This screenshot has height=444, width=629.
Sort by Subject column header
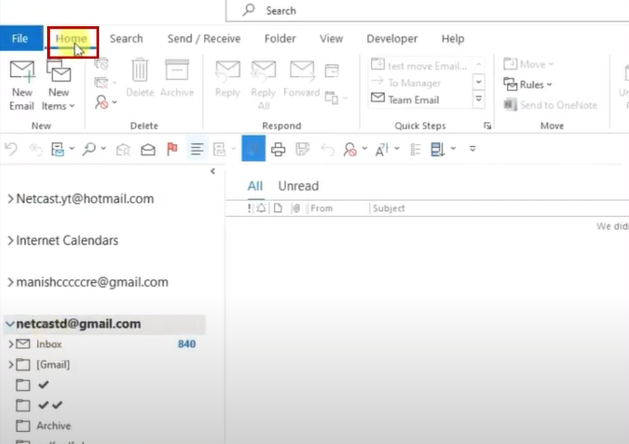pos(389,208)
